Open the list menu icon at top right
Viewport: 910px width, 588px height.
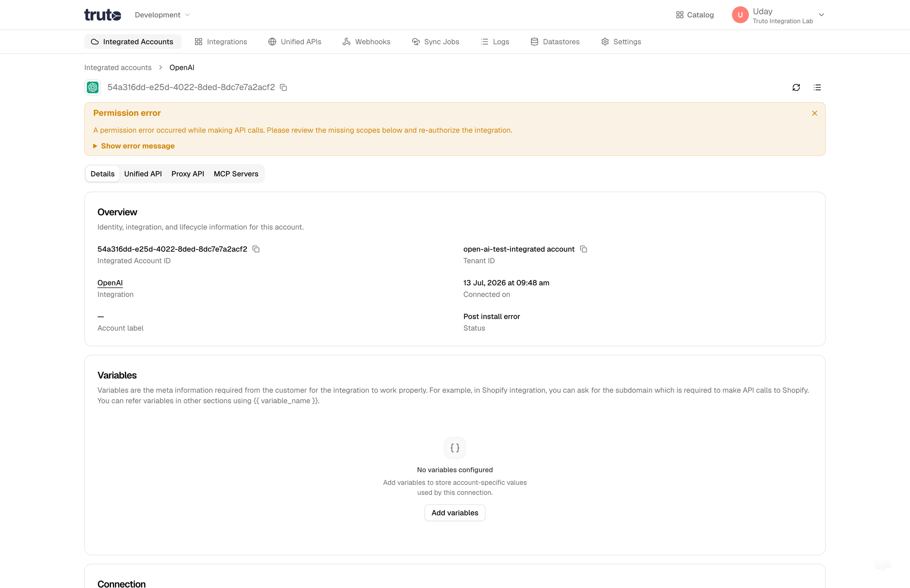pos(817,87)
